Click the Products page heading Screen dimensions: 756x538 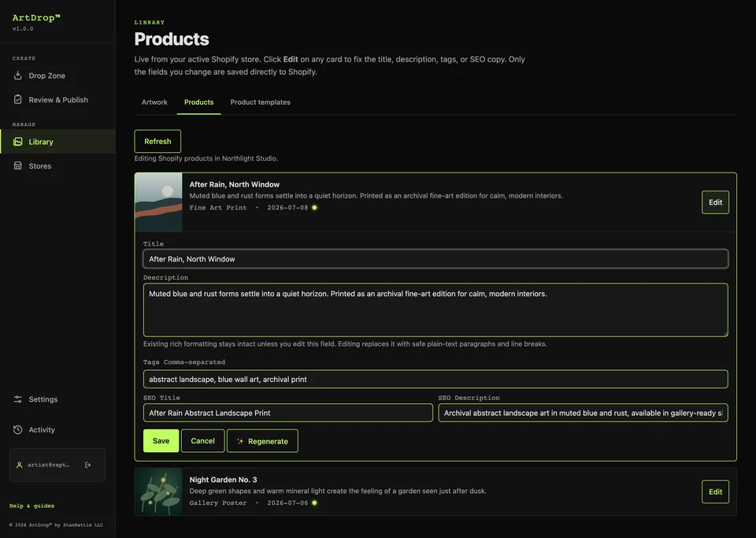(x=172, y=39)
